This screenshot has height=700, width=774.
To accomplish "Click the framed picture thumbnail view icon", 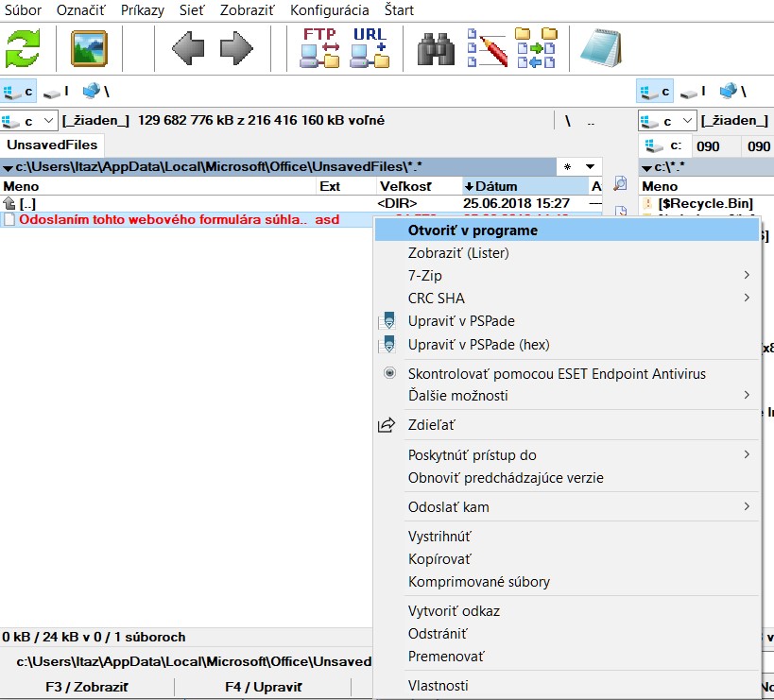I will click(89, 48).
